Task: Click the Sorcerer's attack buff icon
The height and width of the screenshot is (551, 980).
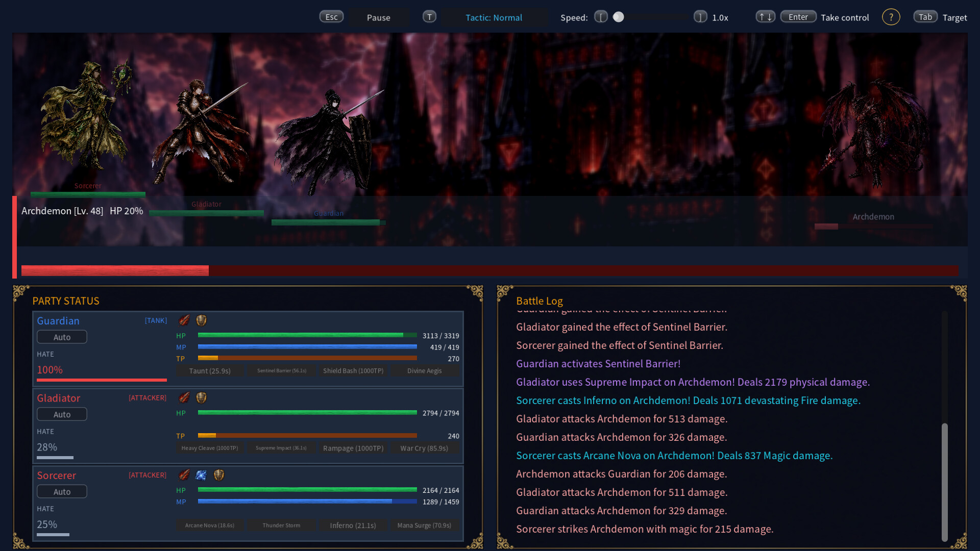Action: (x=184, y=475)
